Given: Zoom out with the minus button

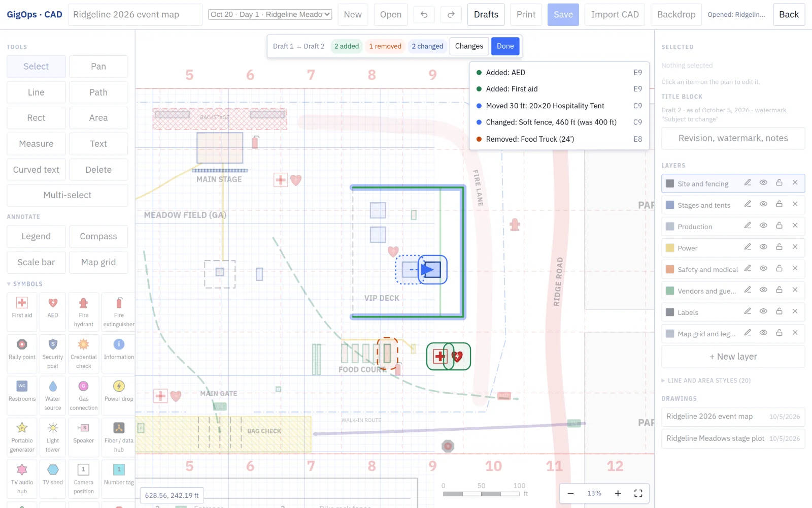Looking at the screenshot, I should (570, 493).
